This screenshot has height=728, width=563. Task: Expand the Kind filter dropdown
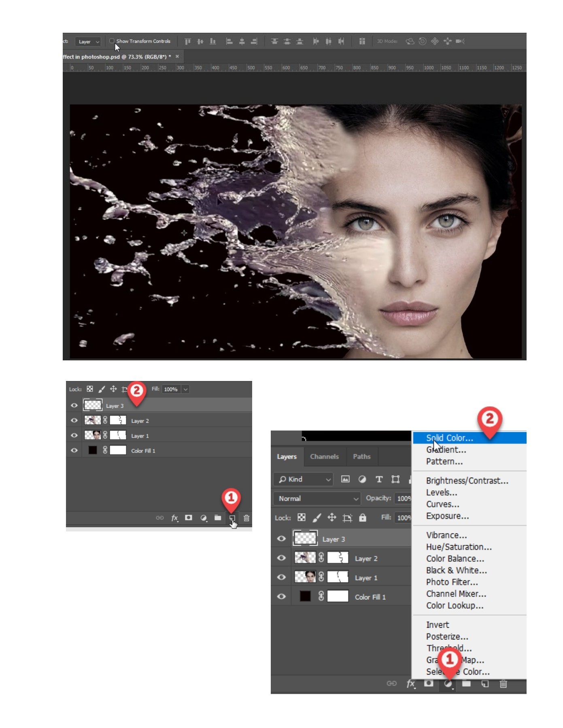click(x=304, y=479)
